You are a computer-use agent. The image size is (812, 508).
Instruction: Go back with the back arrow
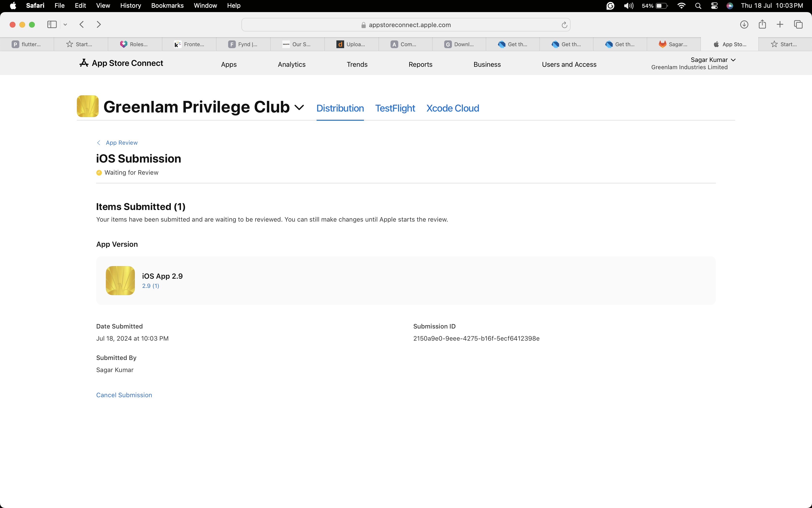pyautogui.click(x=81, y=24)
